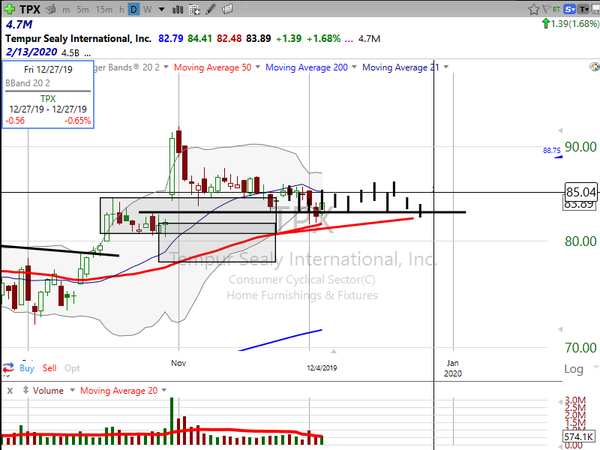This screenshot has height=450, width=600.
Task: Open Moving Average 50 settings dropdown
Action: point(258,67)
